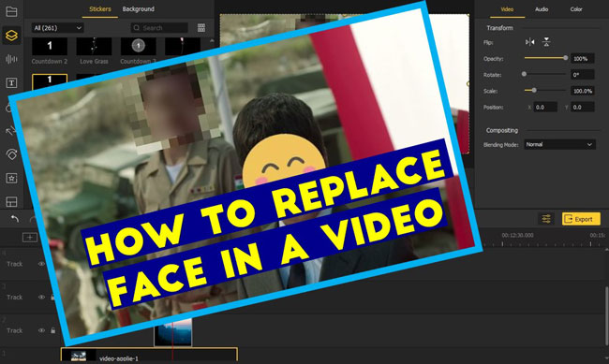Adjust the Scale slider handle
This screenshot has height=364, width=609.
534,90
